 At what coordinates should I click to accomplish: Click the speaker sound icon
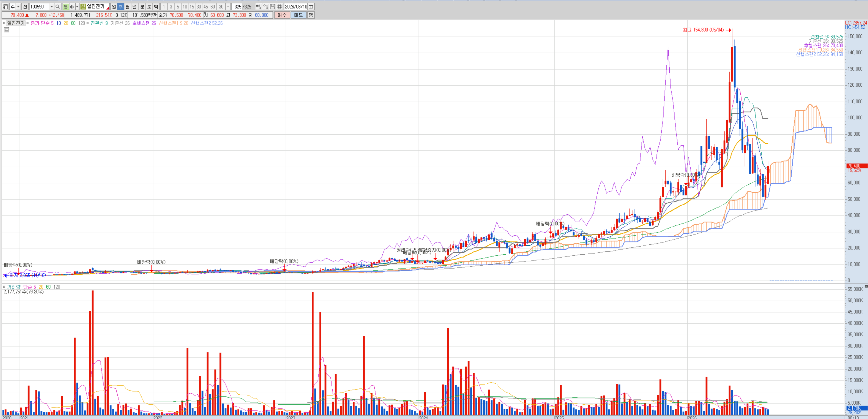(72, 7)
